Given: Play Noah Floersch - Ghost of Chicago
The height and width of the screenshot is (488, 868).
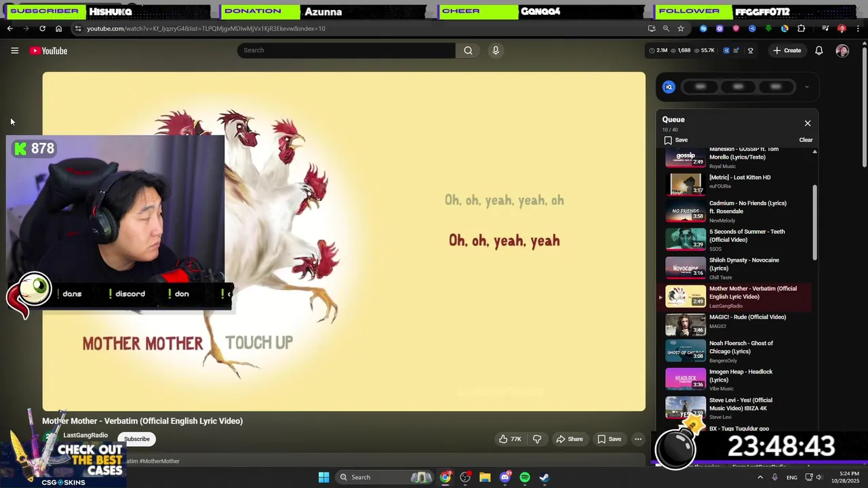Looking at the screenshot, I should pyautogui.click(x=738, y=352).
